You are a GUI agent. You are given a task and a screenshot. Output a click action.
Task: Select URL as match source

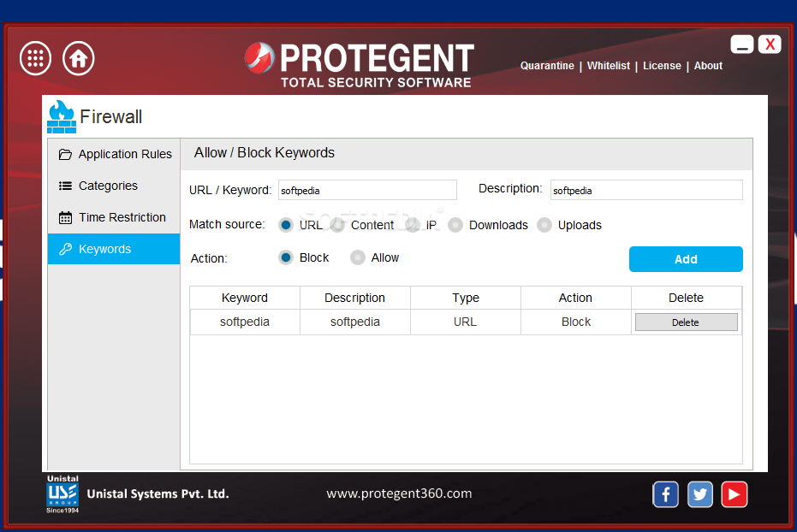[286, 225]
